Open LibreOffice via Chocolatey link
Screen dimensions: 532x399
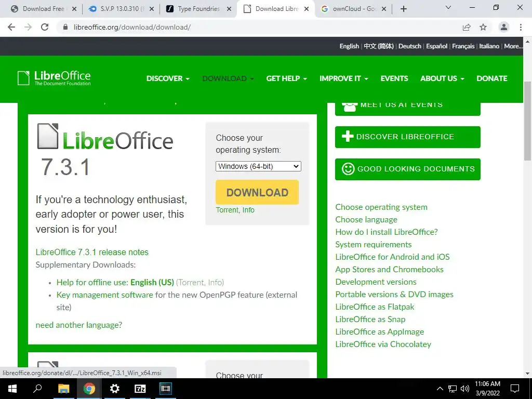click(383, 344)
